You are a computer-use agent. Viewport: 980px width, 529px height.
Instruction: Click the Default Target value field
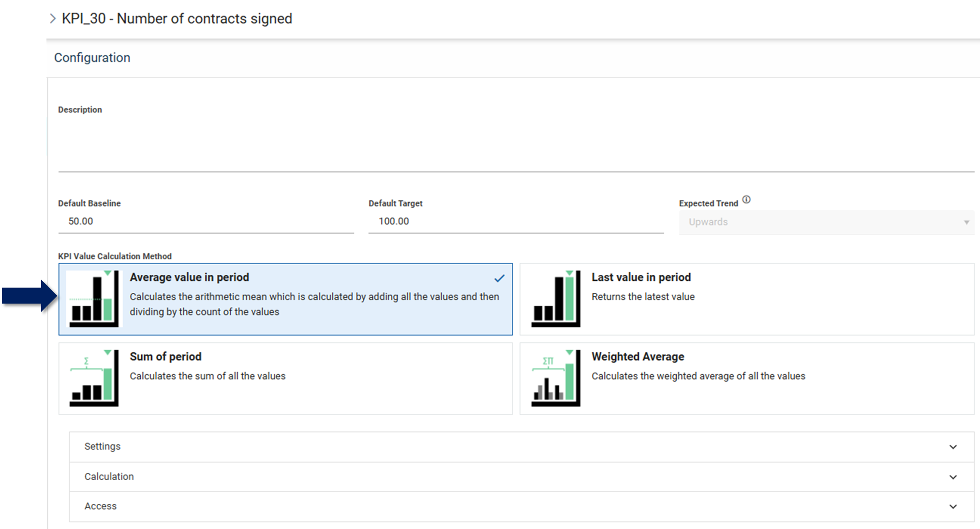tap(516, 221)
